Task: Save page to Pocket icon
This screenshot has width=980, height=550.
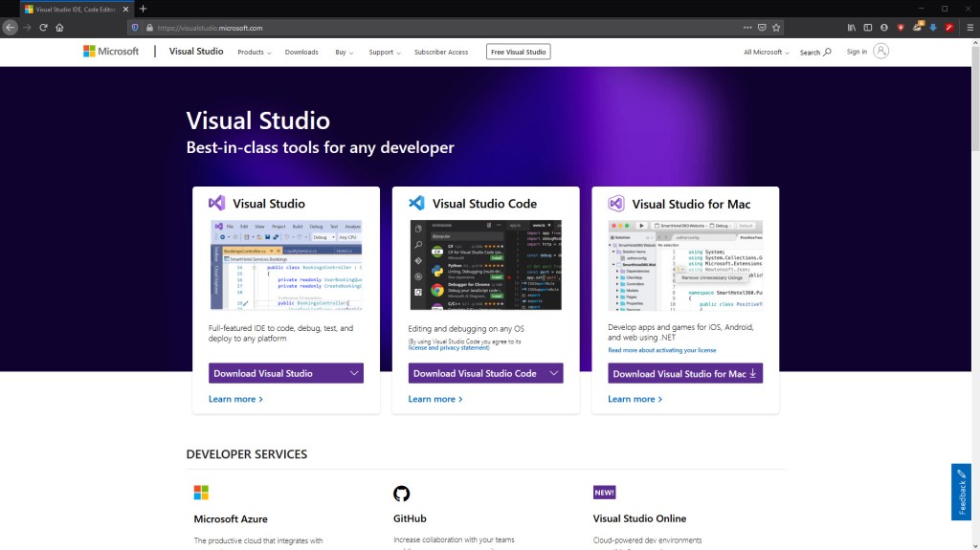Action: 761,27
